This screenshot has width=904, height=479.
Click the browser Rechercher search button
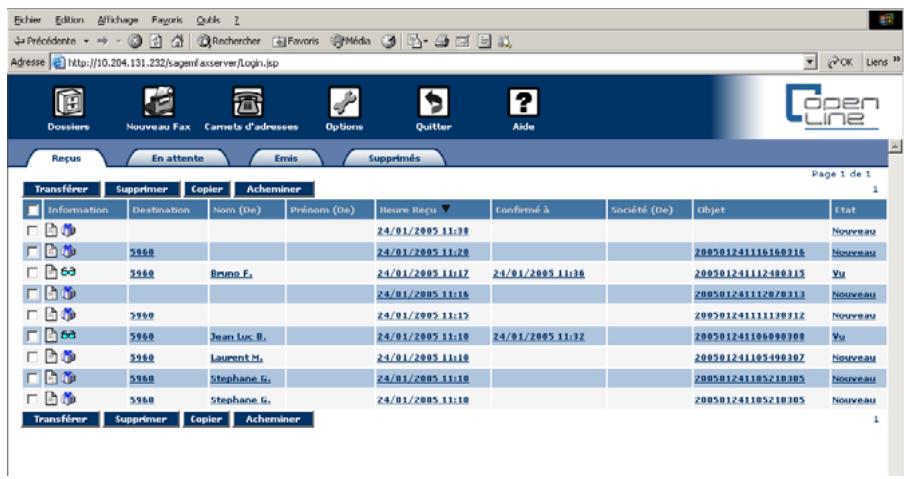(x=229, y=41)
